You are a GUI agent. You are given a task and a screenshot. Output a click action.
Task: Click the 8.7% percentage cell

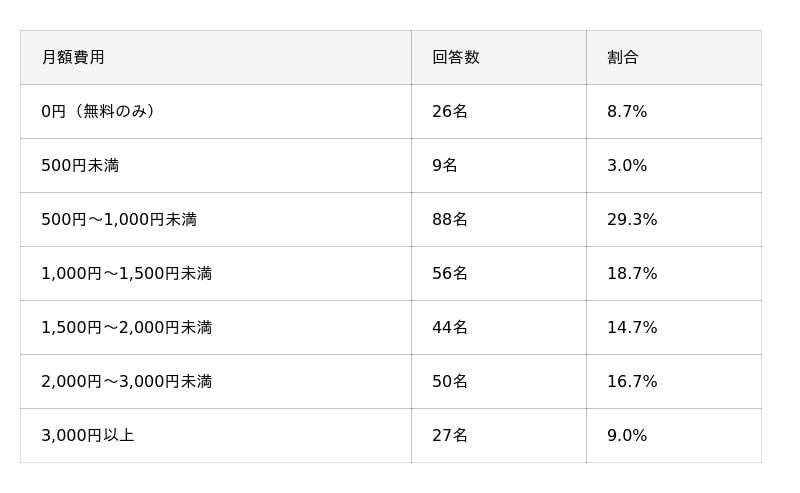click(x=627, y=111)
